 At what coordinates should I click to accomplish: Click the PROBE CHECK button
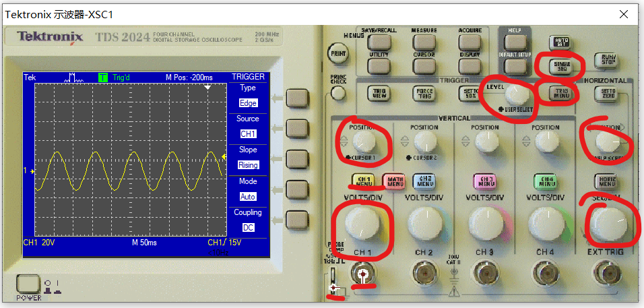click(x=338, y=93)
